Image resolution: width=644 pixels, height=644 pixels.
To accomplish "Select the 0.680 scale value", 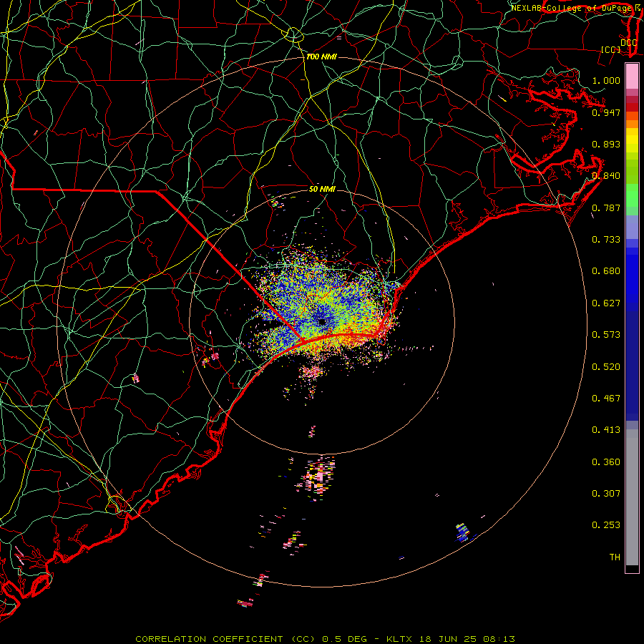I will tap(606, 271).
